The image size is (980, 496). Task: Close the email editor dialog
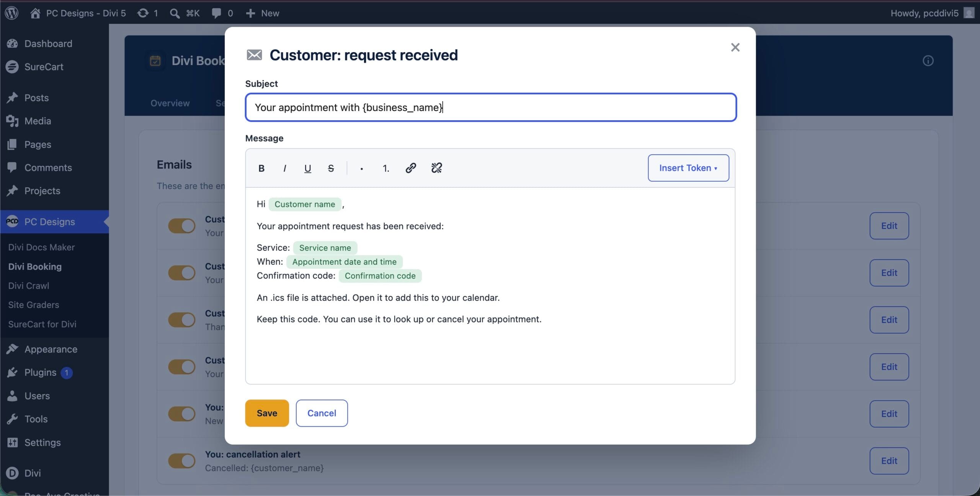click(735, 47)
